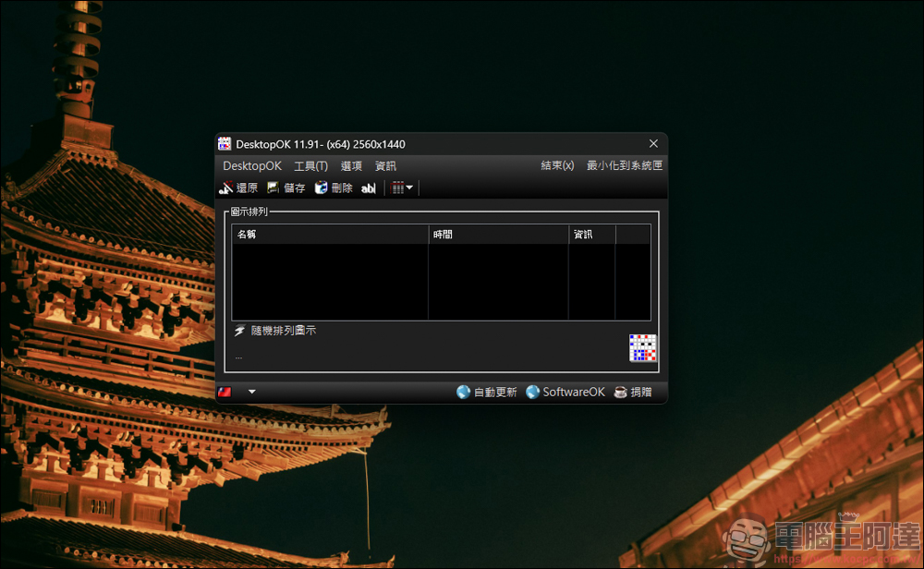Open the 選項 options menu
This screenshot has width=924, height=569.
click(351, 166)
